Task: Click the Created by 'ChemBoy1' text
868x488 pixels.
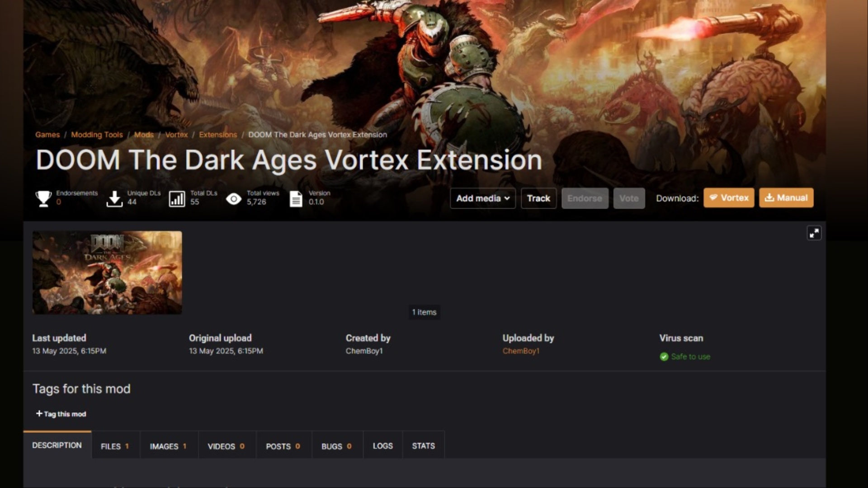Action: [x=364, y=351]
